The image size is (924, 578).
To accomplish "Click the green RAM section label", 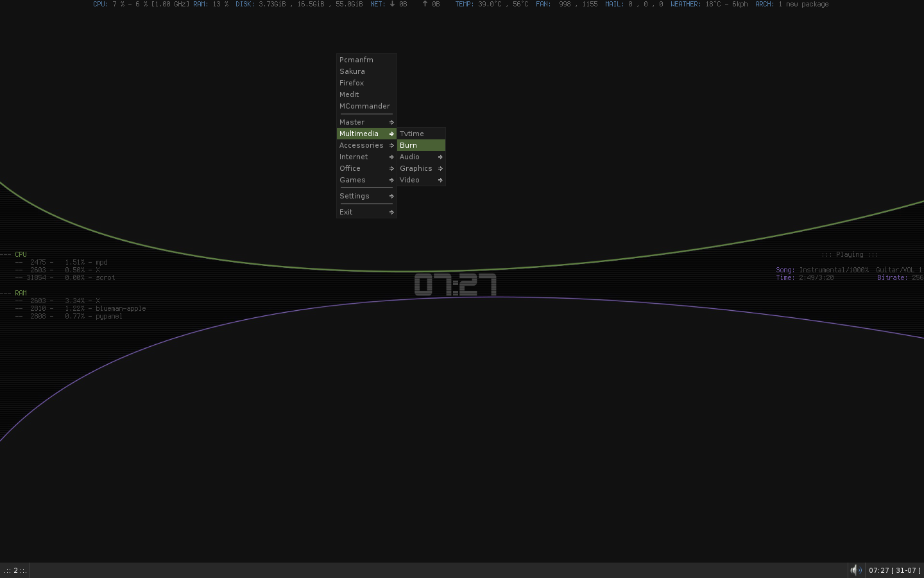I will tap(21, 293).
